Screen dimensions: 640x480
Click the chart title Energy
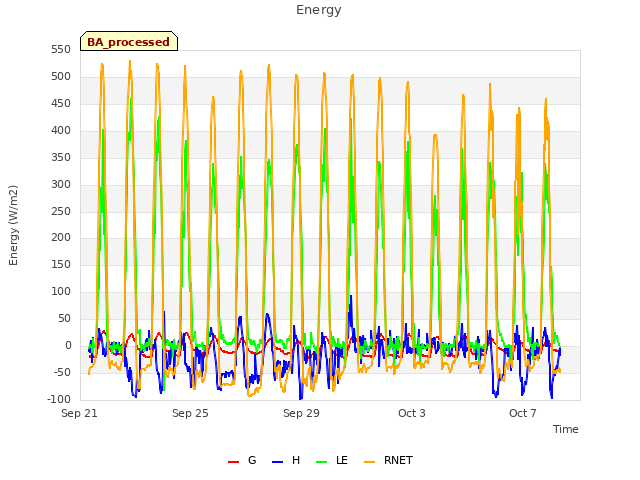pyautogui.click(x=318, y=10)
